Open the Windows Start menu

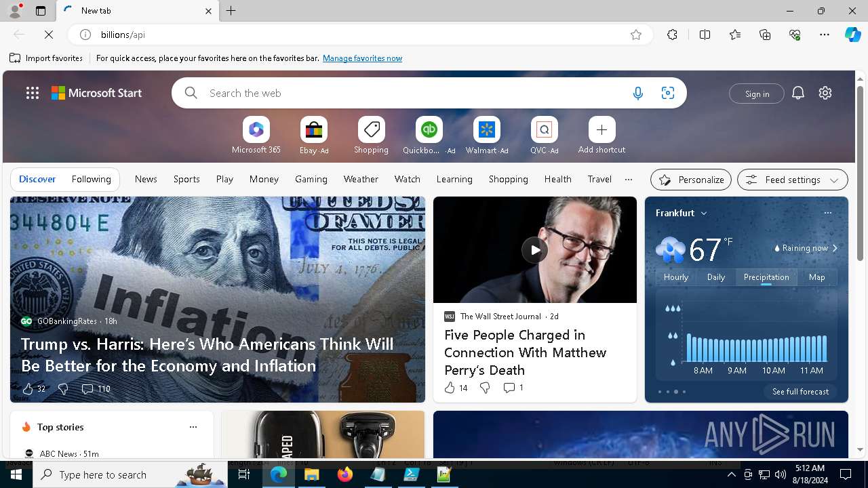(x=16, y=474)
